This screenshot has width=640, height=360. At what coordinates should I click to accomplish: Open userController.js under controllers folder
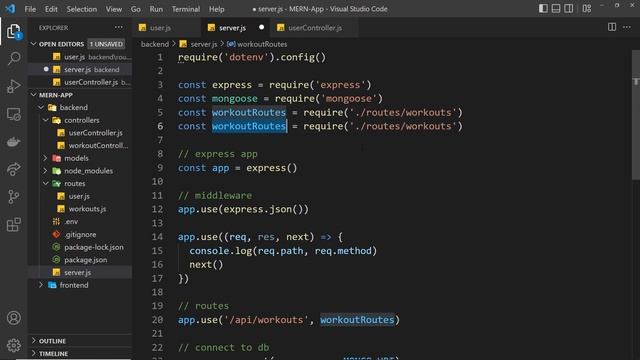point(80,133)
